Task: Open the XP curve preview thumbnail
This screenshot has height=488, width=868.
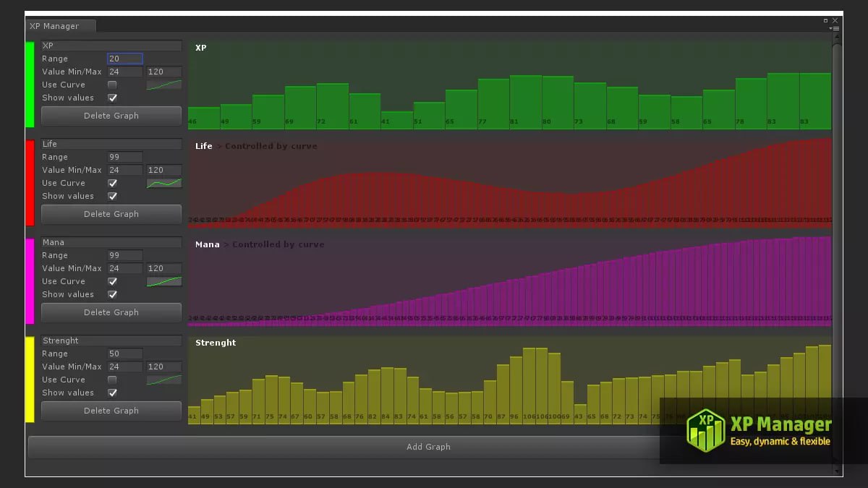Action: pos(164,85)
